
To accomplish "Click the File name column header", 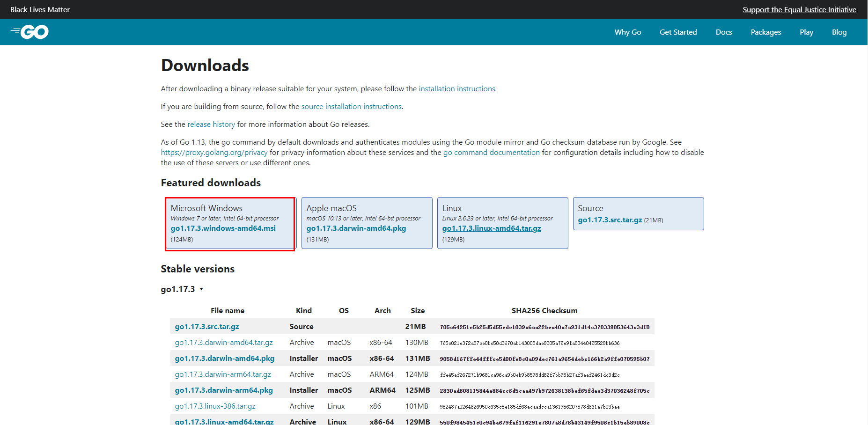I will [x=228, y=311].
